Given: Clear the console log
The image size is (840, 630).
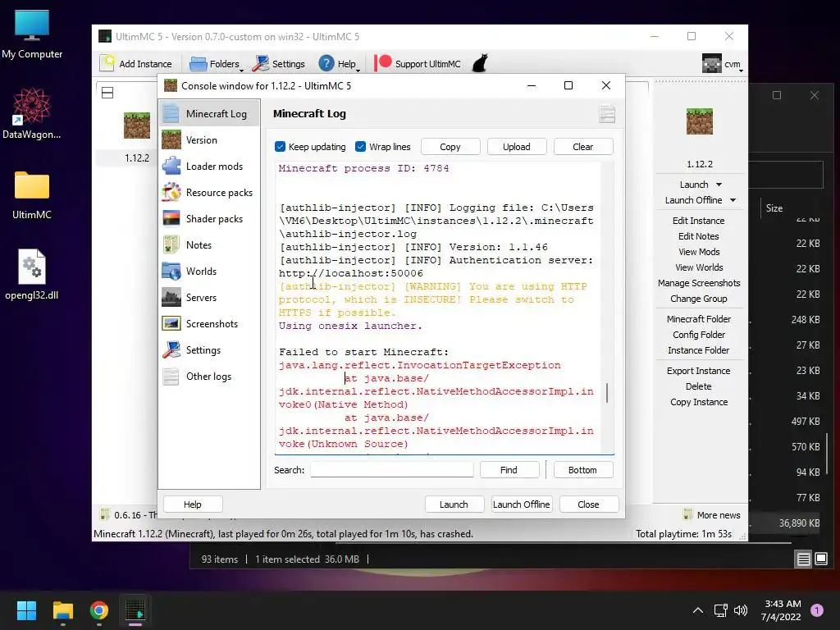Looking at the screenshot, I should [x=583, y=147].
